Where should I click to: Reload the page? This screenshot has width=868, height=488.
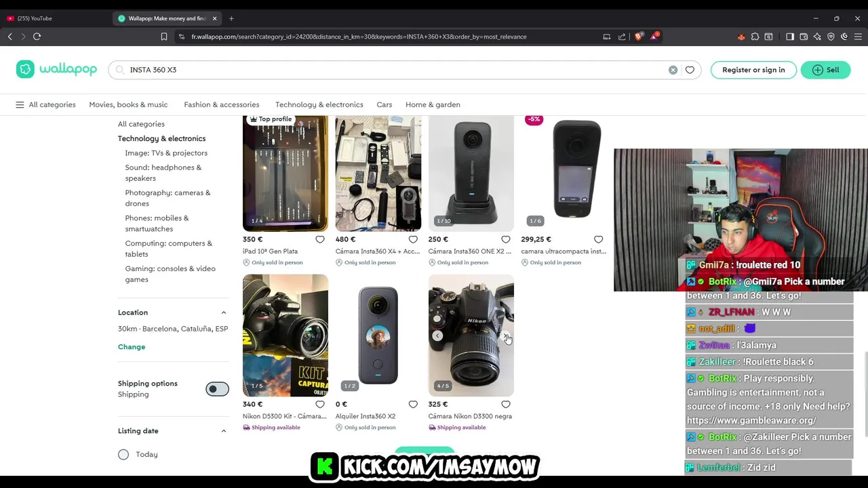coord(37,37)
